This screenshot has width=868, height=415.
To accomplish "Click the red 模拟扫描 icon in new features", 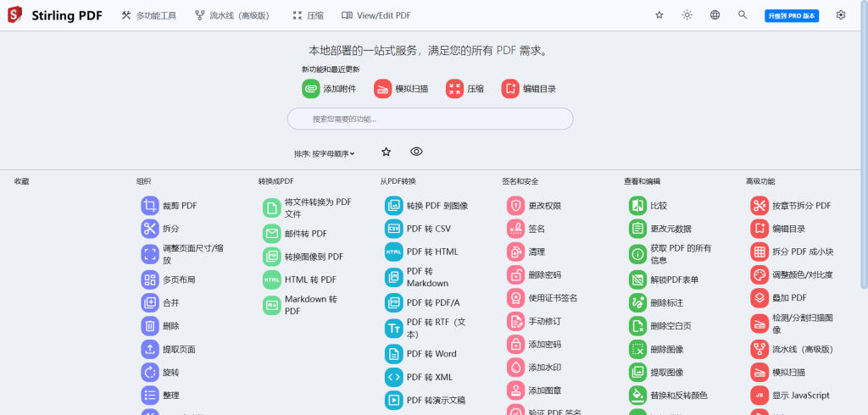I will click(x=383, y=89).
